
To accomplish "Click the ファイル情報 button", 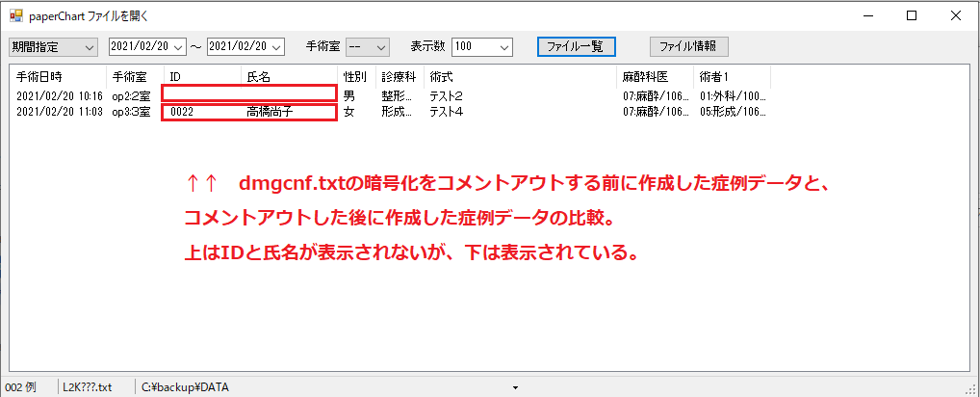I will 688,46.
